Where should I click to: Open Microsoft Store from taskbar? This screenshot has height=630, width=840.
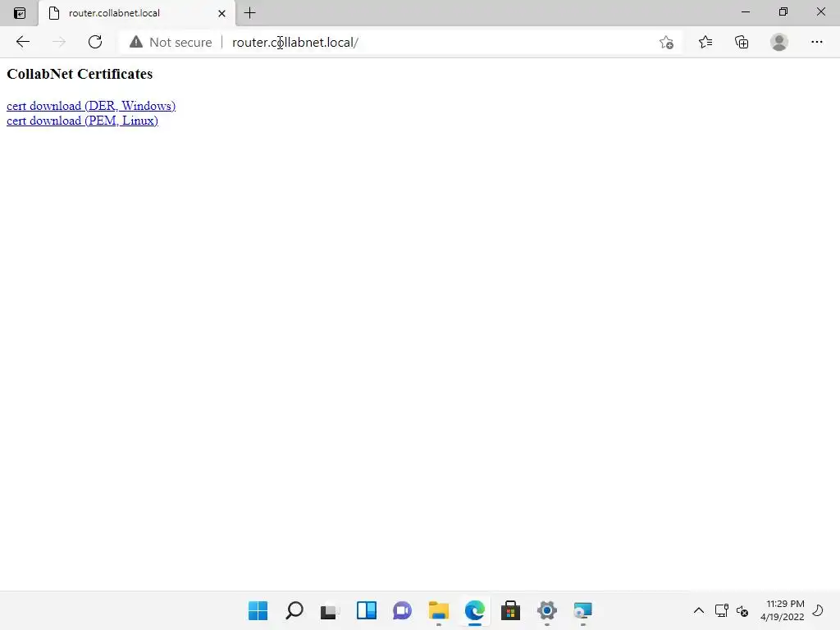[510, 610]
